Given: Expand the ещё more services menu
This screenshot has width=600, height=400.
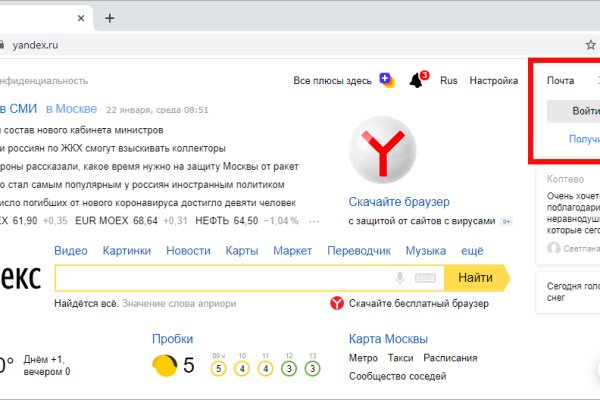Looking at the screenshot, I should pyautogui.click(x=472, y=250).
